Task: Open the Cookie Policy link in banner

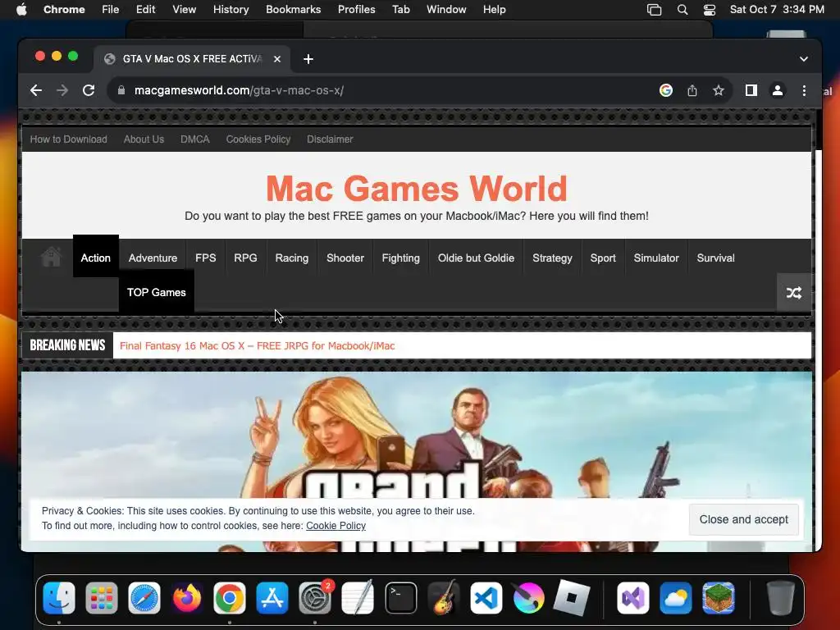Action: point(336,526)
